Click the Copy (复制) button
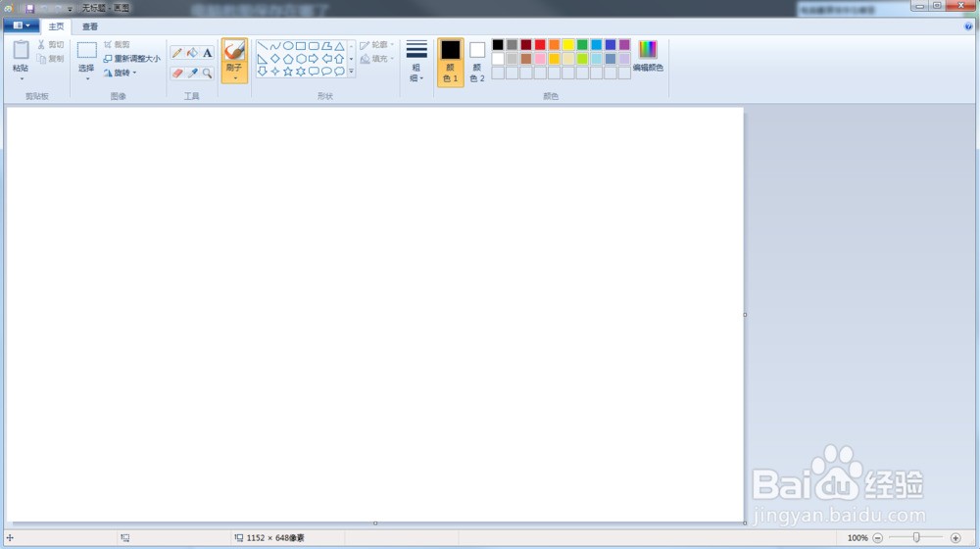The height and width of the screenshot is (549, 980). tap(50, 59)
